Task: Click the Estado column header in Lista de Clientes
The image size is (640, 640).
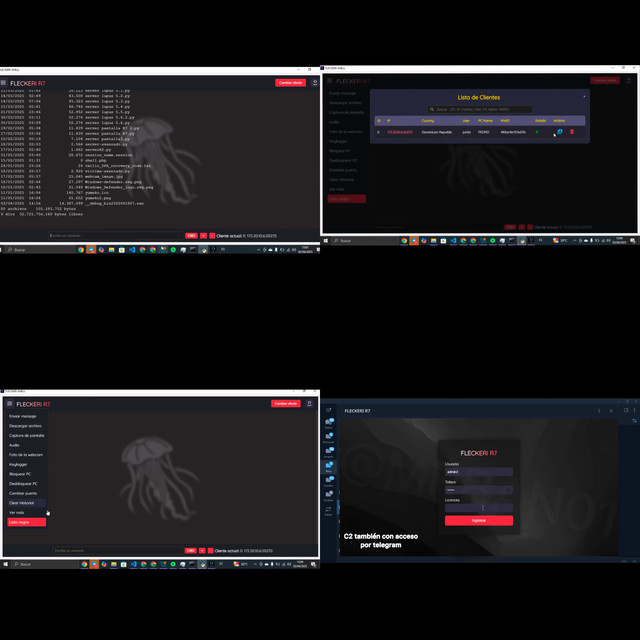Action: [540, 121]
